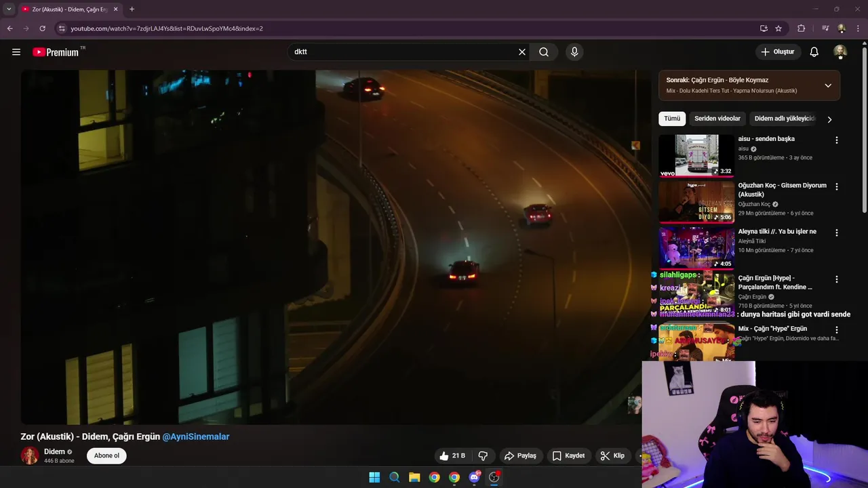Image resolution: width=868 pixels, height=488 pixels.
Task: Run search with magnifier button
Action: [544, 52]
